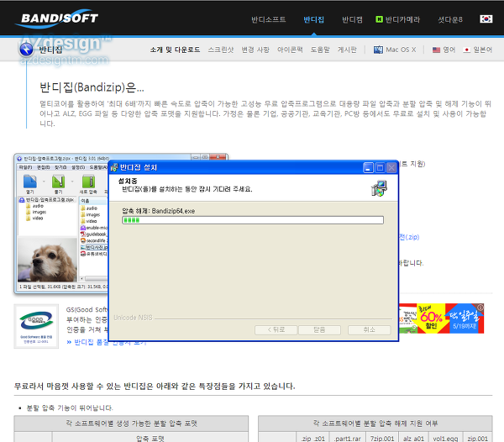Open the 도움말 submenu tab
This screenshot has width=504, height=442.
[320, 50]
